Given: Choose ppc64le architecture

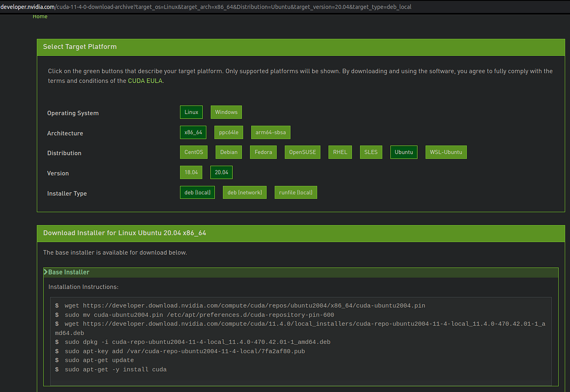Looking at the screenshot, I should 229,133.
